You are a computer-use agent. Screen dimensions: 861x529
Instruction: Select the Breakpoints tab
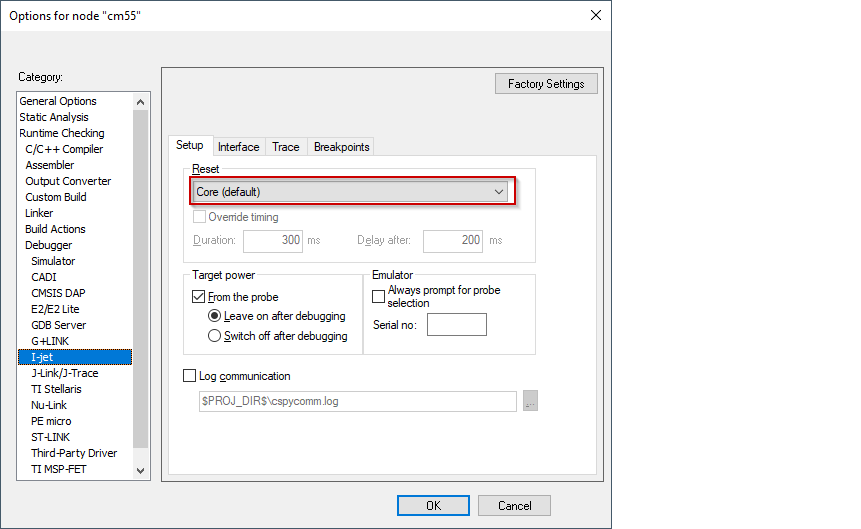341,147
